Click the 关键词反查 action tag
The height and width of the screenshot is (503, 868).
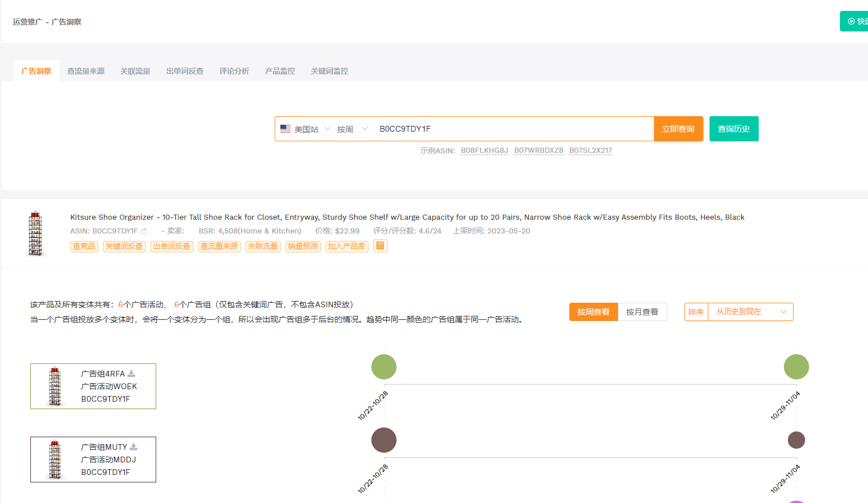[124, 246]
